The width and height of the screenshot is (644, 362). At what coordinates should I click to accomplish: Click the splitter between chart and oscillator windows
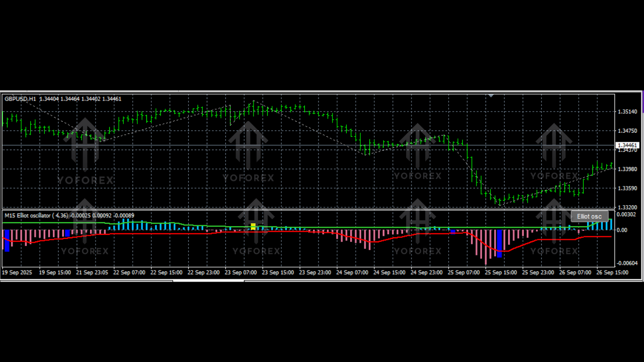click(322, 211)
